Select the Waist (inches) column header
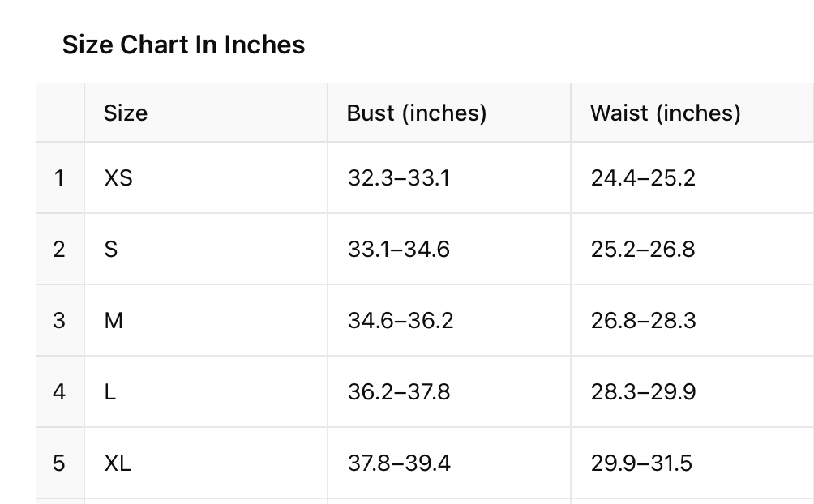Screen dimensions: 814x504 point(692,113)
